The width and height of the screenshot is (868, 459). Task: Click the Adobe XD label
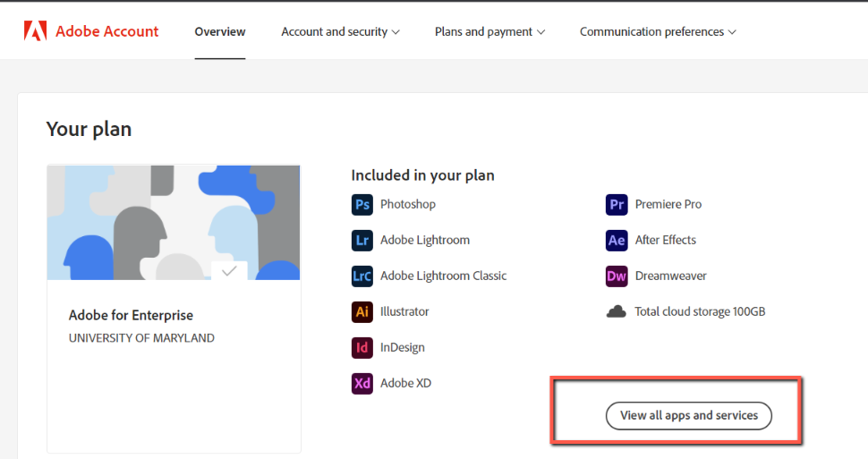click(405, 383)
